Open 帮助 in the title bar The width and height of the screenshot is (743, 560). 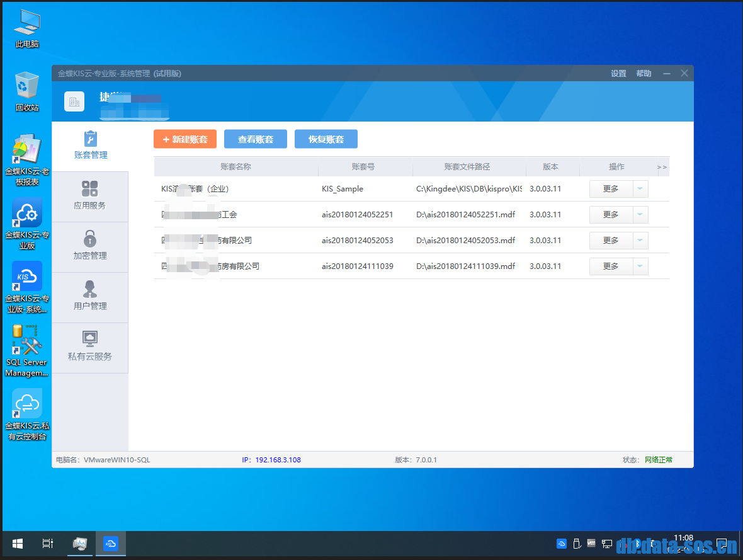644,74
